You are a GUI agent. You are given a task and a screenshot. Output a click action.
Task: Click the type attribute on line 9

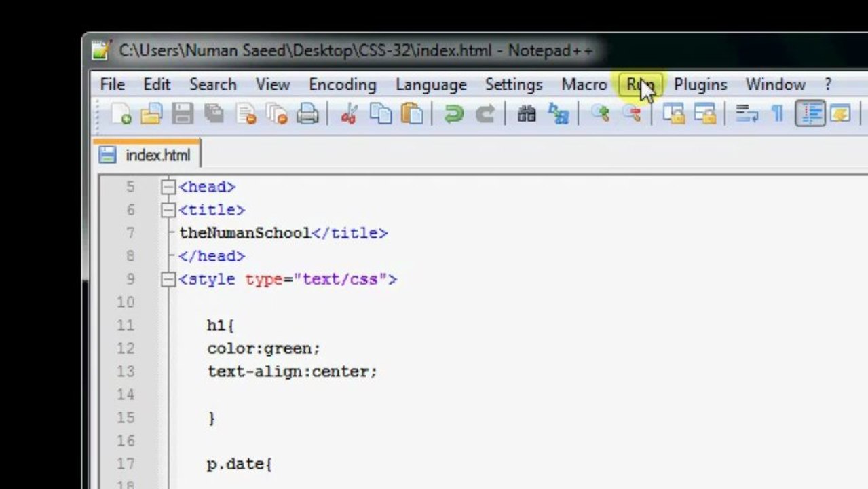coord(264,279)
